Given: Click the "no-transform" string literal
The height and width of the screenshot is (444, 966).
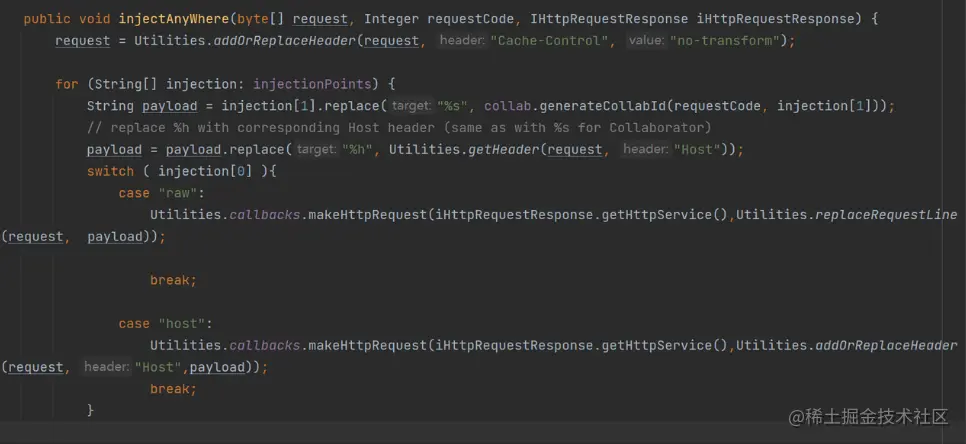Looking at the screenshot, I should click(724, 41).
